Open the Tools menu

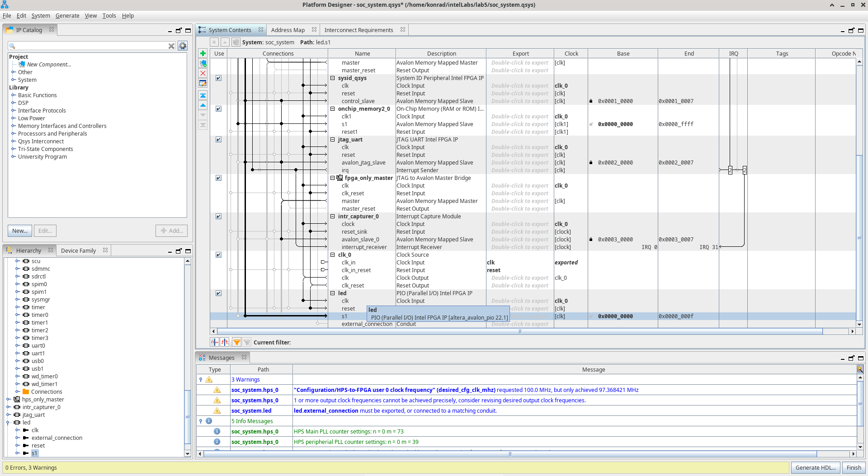109,15
